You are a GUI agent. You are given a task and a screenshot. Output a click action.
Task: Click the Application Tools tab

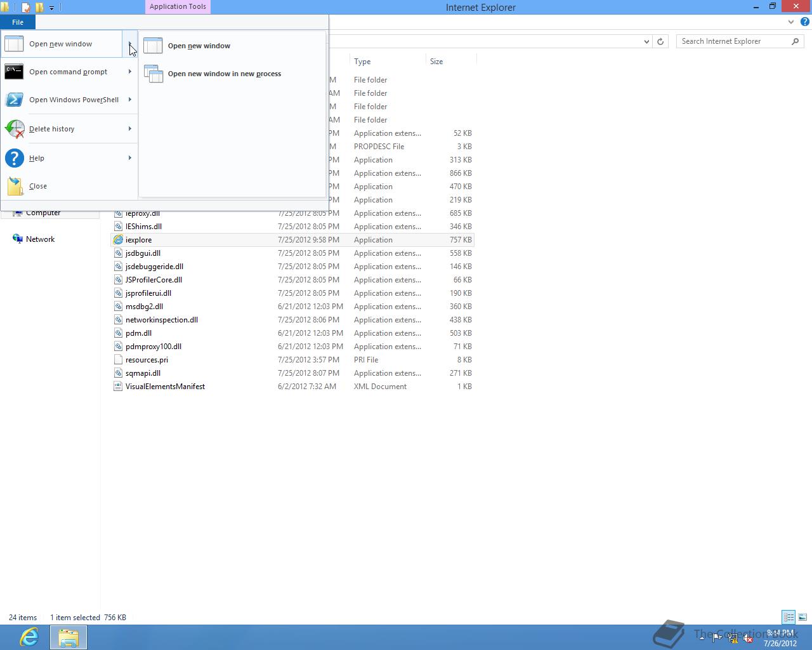tap(178, 7)
